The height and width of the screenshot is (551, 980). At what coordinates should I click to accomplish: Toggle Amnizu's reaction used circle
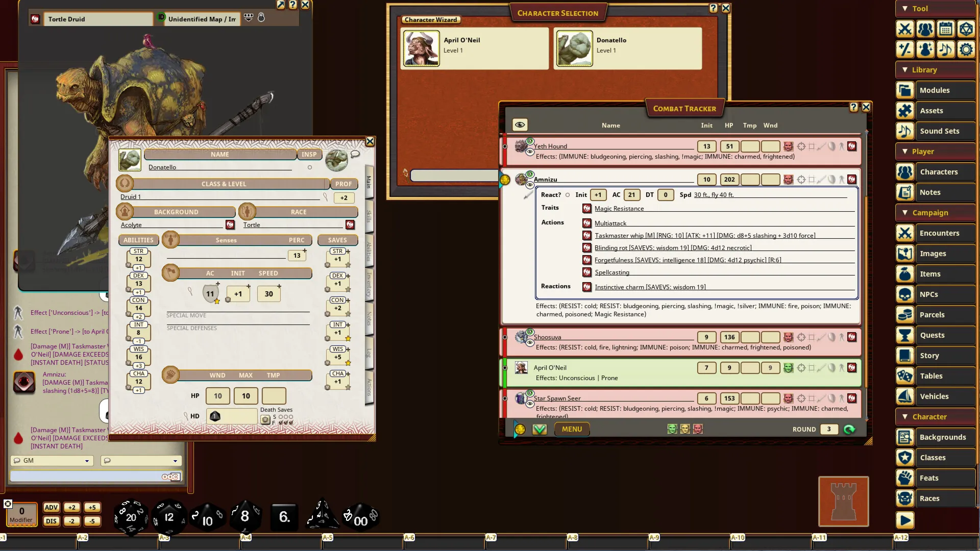click(567, 195)
